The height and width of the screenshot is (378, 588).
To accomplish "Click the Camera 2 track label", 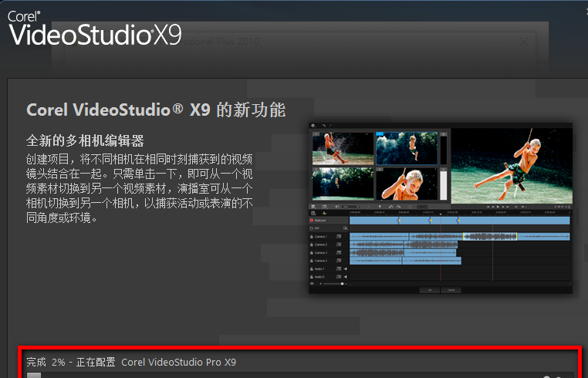I will coord(320,245).
